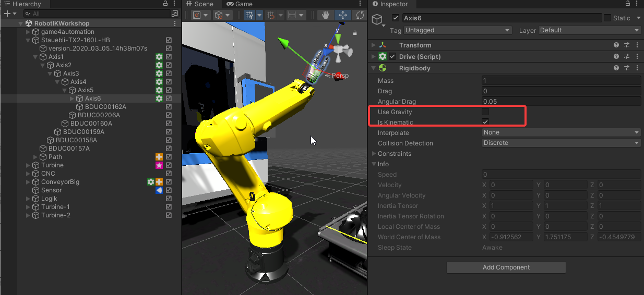This screenshot has width=644, height=295.
Task: Open the Rigidbody component help reference
Action: point(616,68)
